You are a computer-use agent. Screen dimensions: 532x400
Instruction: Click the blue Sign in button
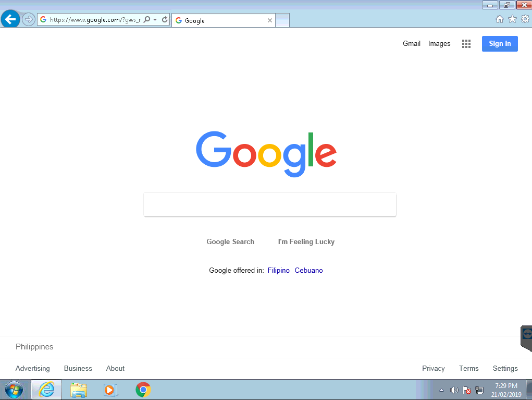click(500, 43)
